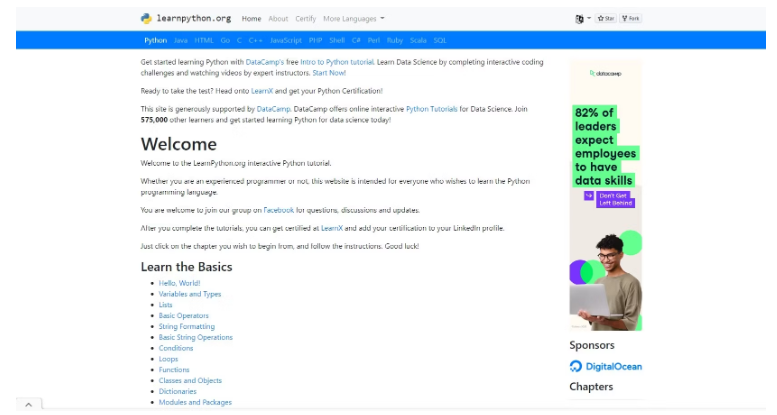The image size is (777, 415).
Task: Open the Intro to Python tutorial link
Action: click(337, 62)
